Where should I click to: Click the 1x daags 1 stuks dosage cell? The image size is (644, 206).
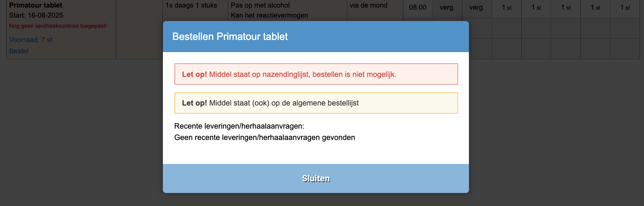(191, 5)
